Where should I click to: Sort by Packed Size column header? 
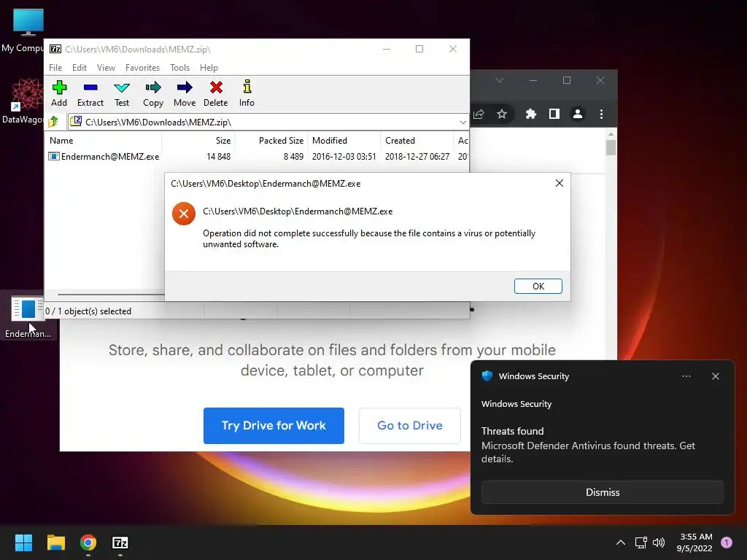pyautogui.click(x=271, y=141)
